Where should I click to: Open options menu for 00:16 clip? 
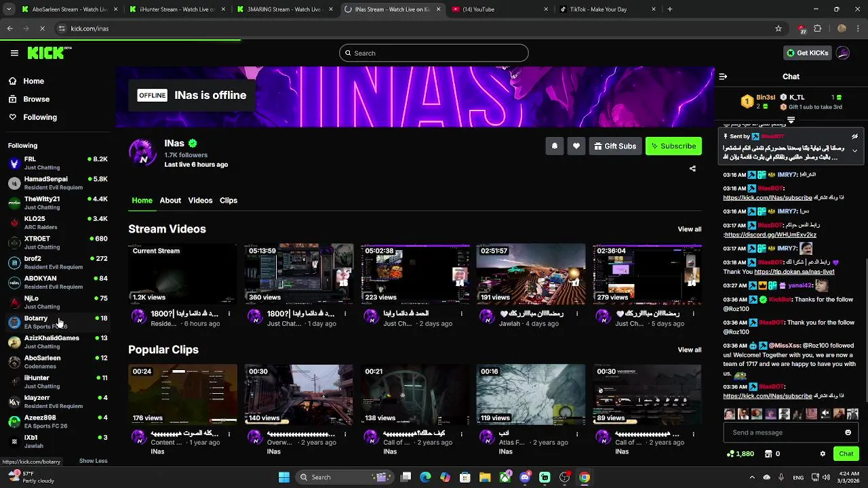click(x=578, y=434)
